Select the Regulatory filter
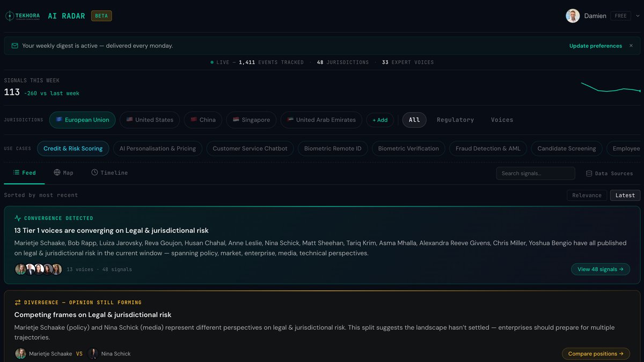 point(455,120)
